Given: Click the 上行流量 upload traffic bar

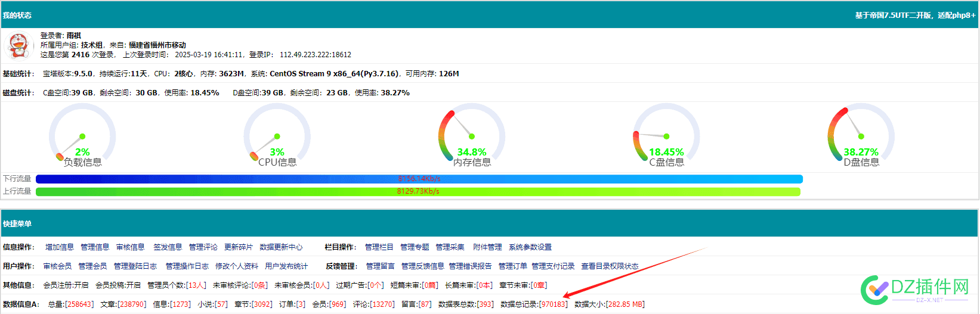Looking at the screenshot, I should pyautogui.click(x=418, y=191).
